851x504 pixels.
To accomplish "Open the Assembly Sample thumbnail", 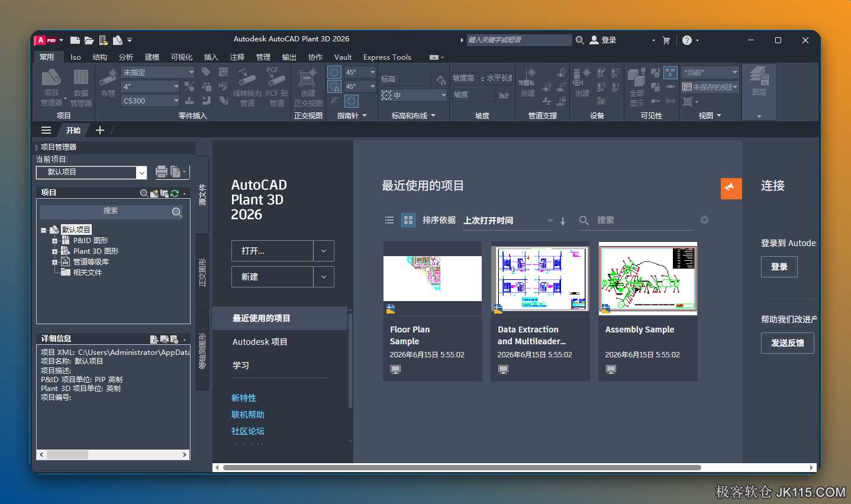I will pyautogui.click(x=648, y=278).
